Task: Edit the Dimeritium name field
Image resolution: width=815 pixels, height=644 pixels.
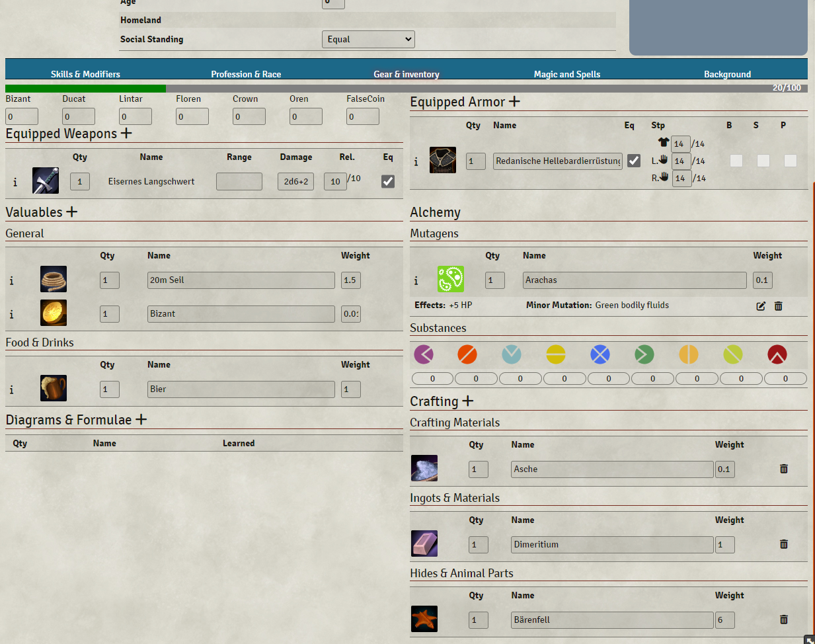Action: (612, 545)
